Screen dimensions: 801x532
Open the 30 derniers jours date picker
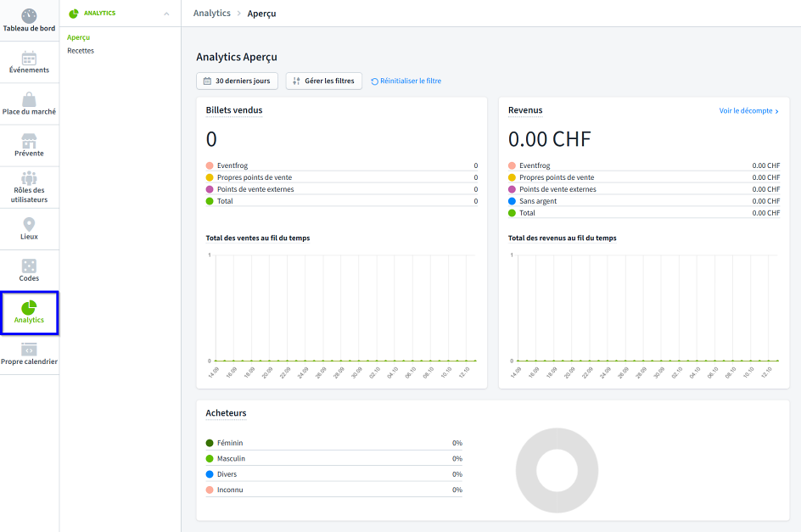tap(238, 81)
